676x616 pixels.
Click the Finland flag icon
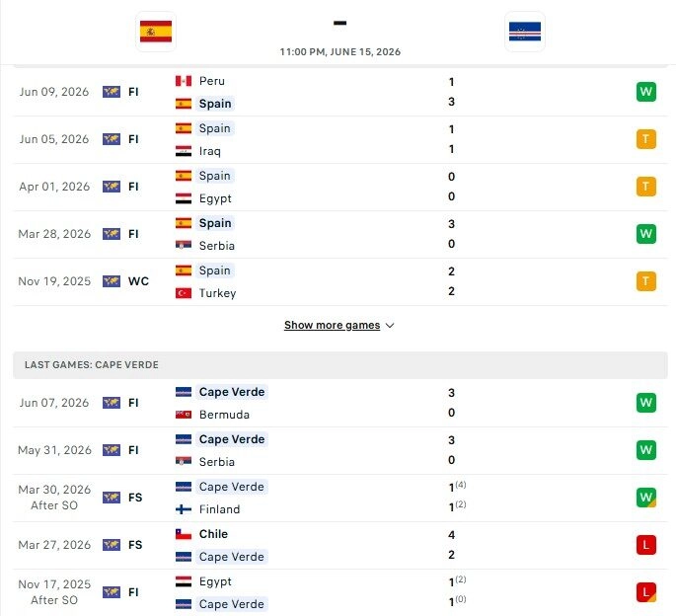click(184, 509)
